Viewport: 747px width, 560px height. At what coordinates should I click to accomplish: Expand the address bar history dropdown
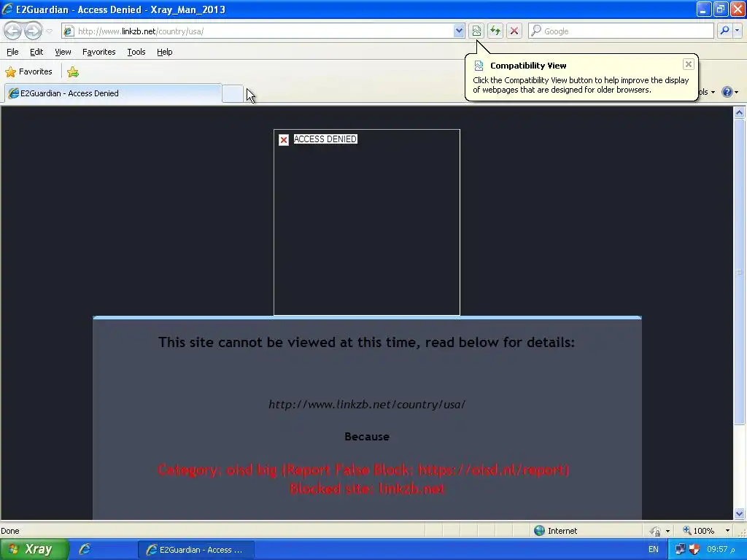458,31
